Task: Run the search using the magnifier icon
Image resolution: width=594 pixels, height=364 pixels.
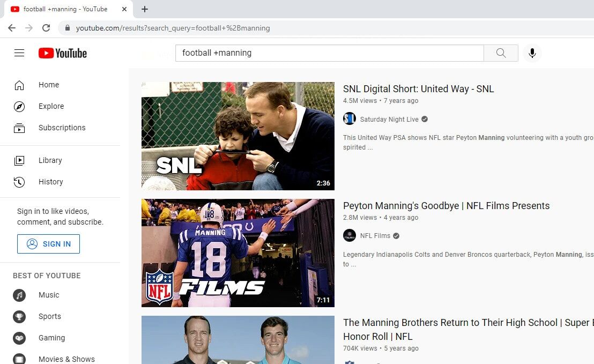Action: [x=500, y=53]
